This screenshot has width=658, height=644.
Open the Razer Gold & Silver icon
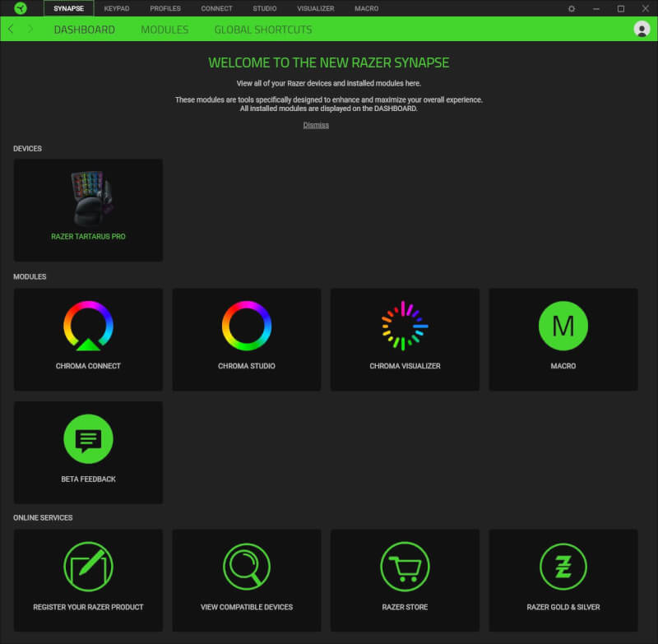pyautogui.click(x=563, y=567)
